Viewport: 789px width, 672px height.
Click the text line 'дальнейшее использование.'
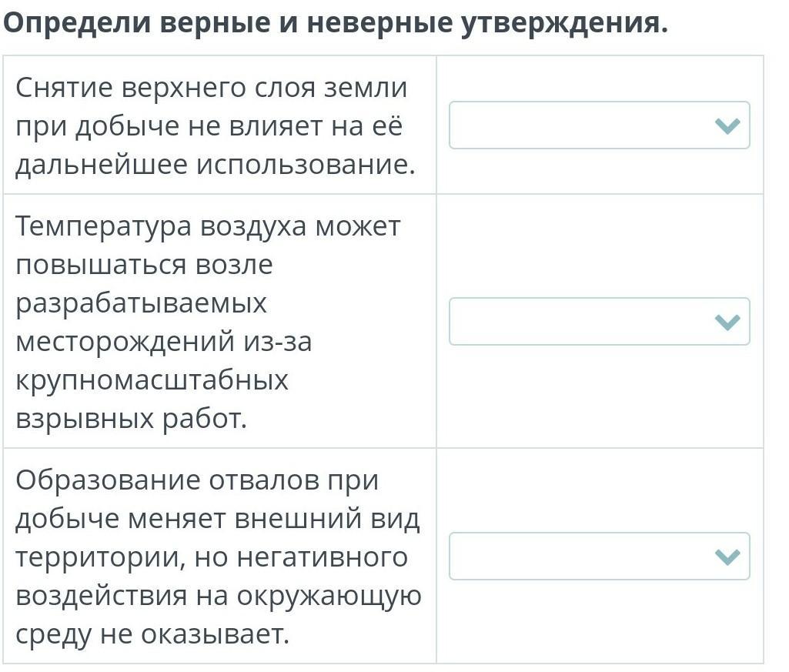215,164
